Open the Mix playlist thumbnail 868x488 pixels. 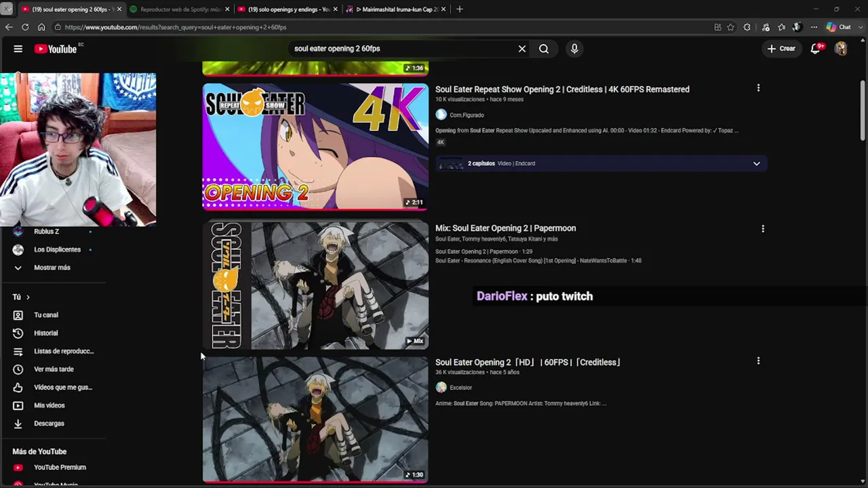pos(315,285)
